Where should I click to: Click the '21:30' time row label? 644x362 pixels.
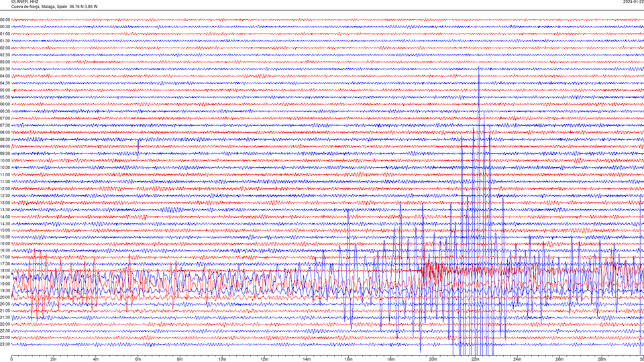coord(5,317)
